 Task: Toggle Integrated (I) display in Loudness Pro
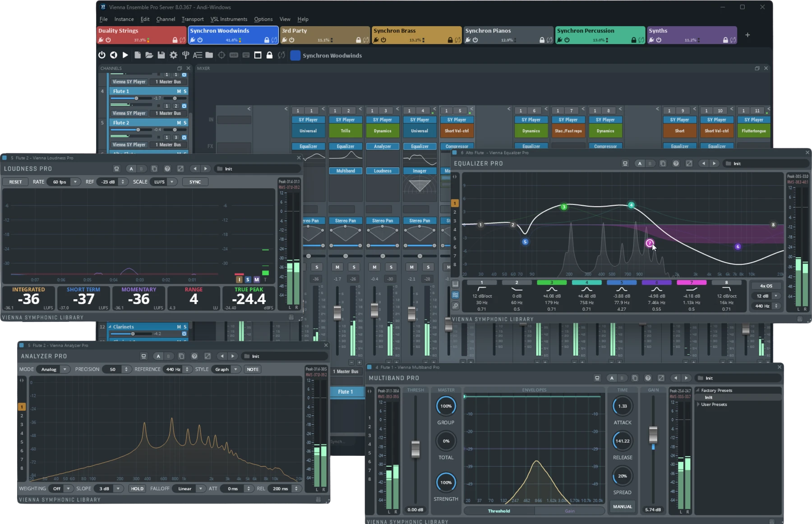coord(239,280)
